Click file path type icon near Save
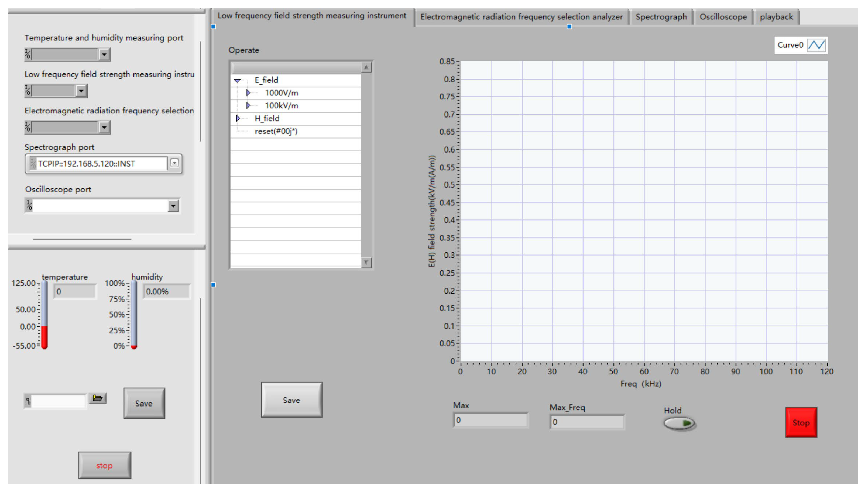 pos(28,401)
